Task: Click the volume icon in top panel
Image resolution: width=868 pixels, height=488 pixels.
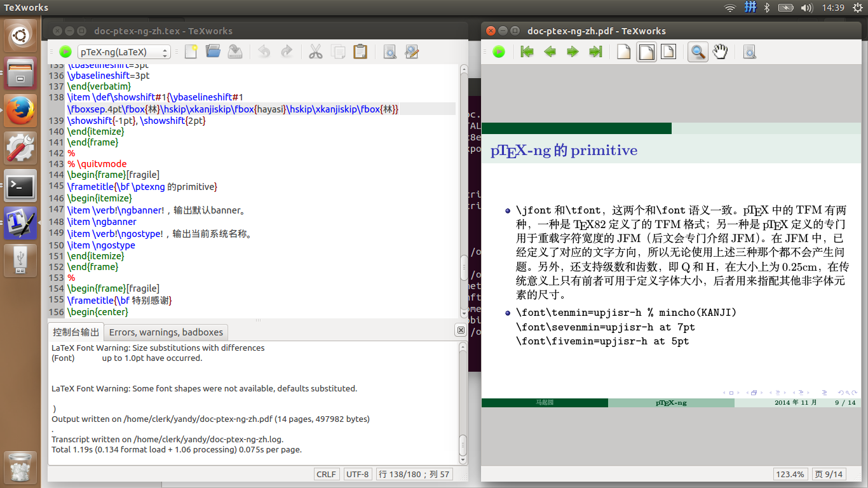Action: tap(807, 8)
